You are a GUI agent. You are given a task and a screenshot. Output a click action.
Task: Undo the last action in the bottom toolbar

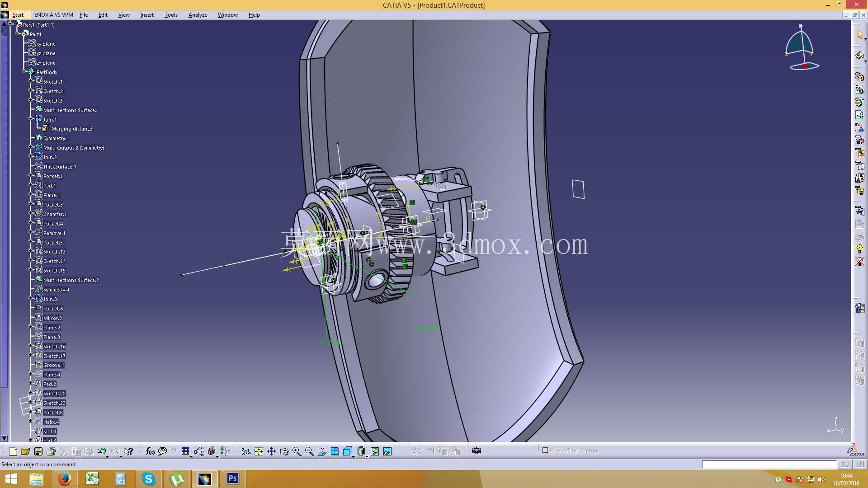[x=101, y=451]
